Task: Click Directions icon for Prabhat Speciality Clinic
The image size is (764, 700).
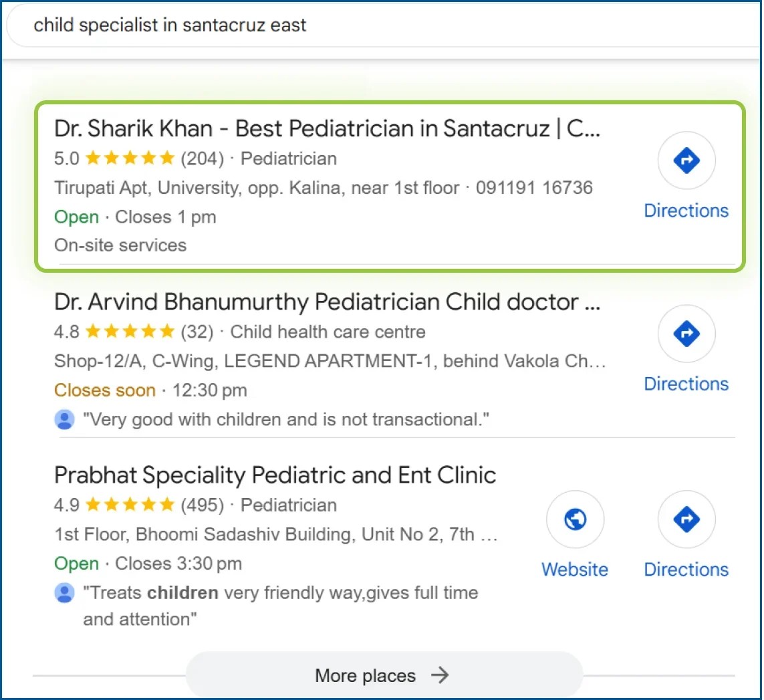Action: click(686, 519)
